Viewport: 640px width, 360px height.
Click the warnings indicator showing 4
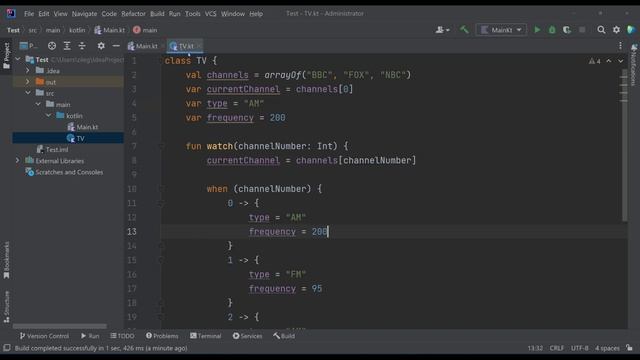pos(594,61)
